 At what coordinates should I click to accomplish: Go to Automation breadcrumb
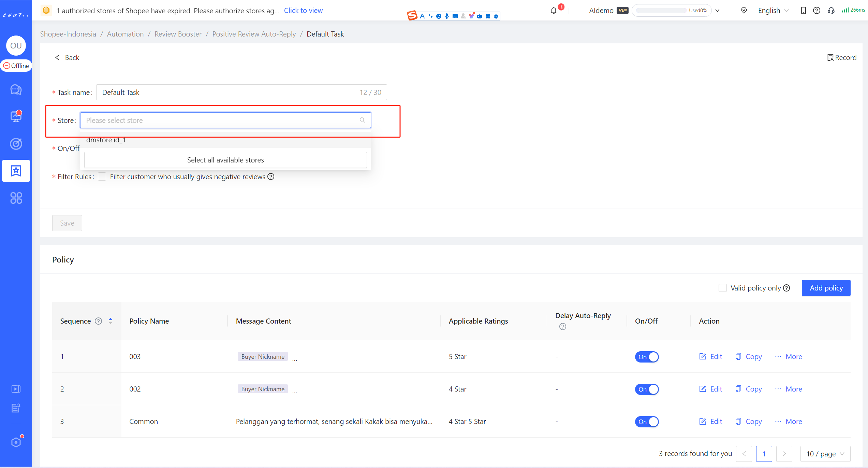tap(125, 34)
